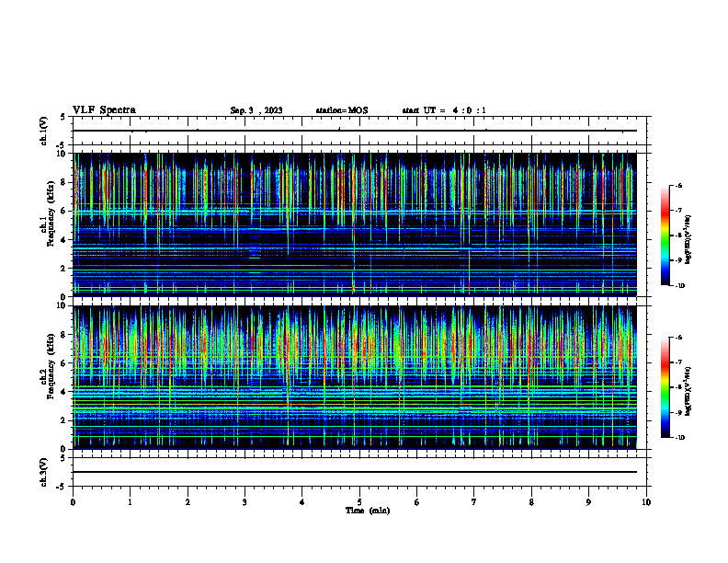Screen dimensions: 728x563
Task: Click the ch.3(V) waveform axis label
Action: [44, 472]
